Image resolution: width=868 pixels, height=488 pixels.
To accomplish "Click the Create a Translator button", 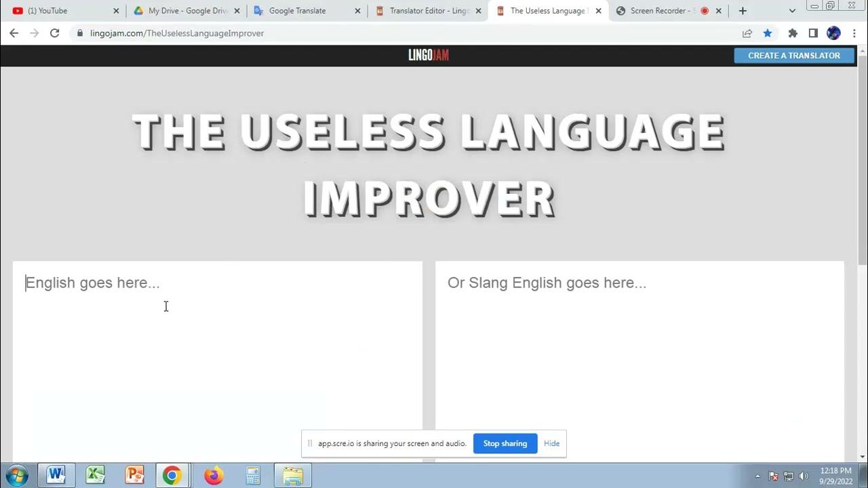I will [793, 56].
